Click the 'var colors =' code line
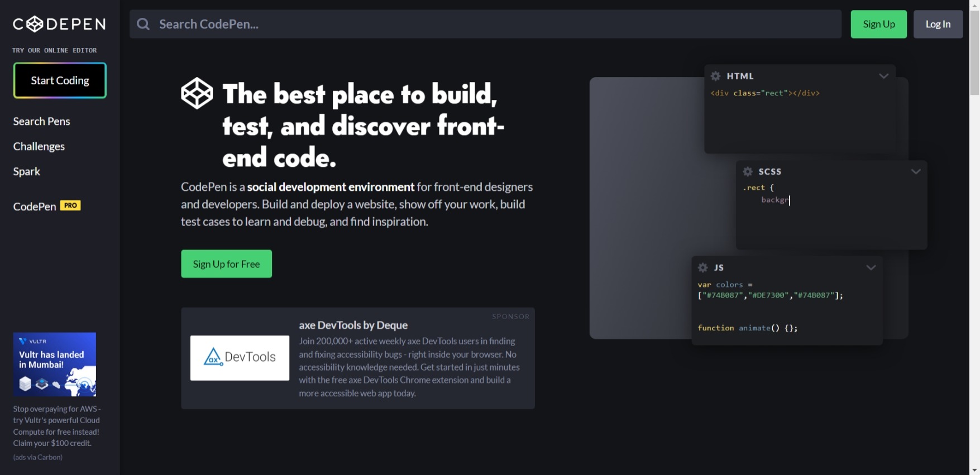The height and width of the screenshot is (475, 980). [x=725, y=285]
